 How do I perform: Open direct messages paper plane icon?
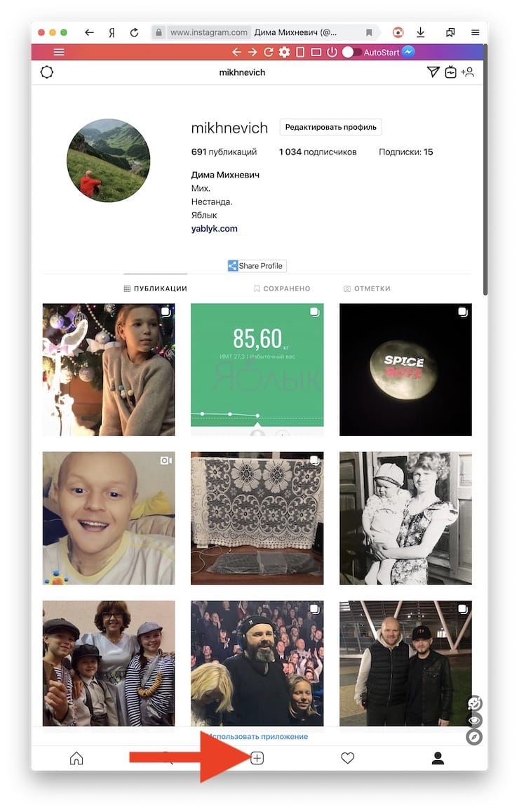433,72
